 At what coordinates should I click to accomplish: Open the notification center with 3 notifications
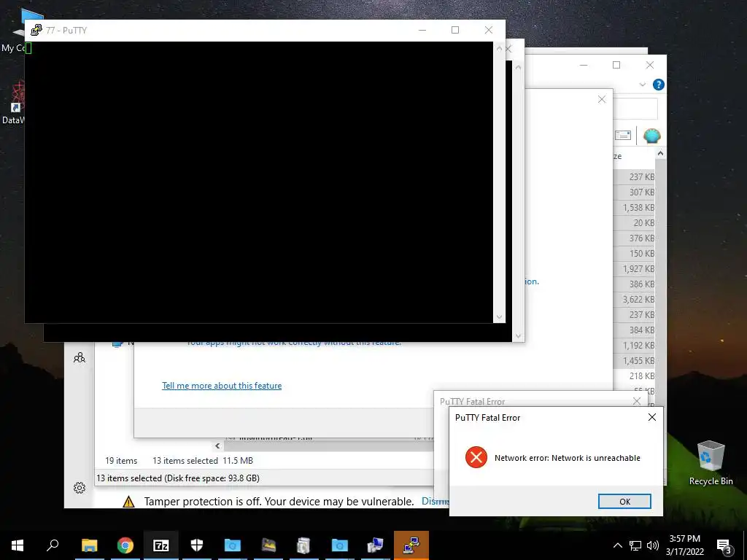pyautogui.click(x=724, y=545)
